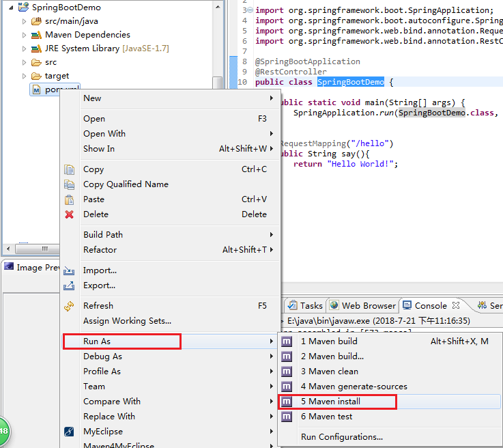The height and width of the screenshot is (448, 503).
Task: Close the Console tab
Action: pos(456,305)
